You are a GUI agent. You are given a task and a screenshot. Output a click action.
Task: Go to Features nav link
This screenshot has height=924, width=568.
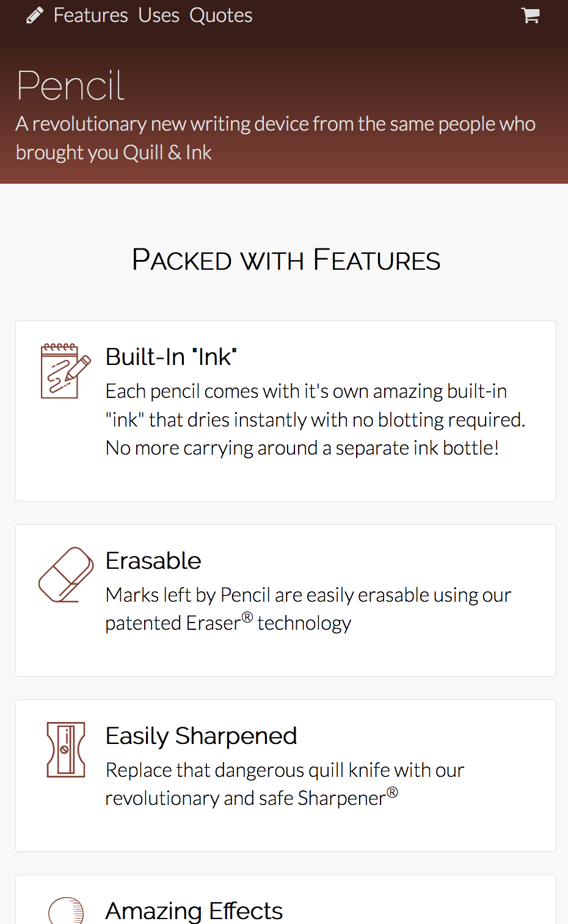tap(90, 15)
